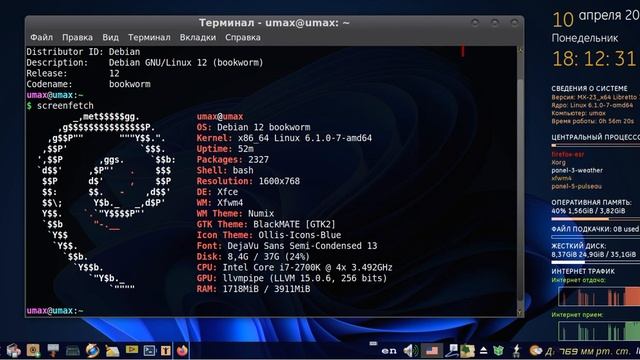
Task: Click the scrollbar down arrow in terminal
Action: (520, 312)
